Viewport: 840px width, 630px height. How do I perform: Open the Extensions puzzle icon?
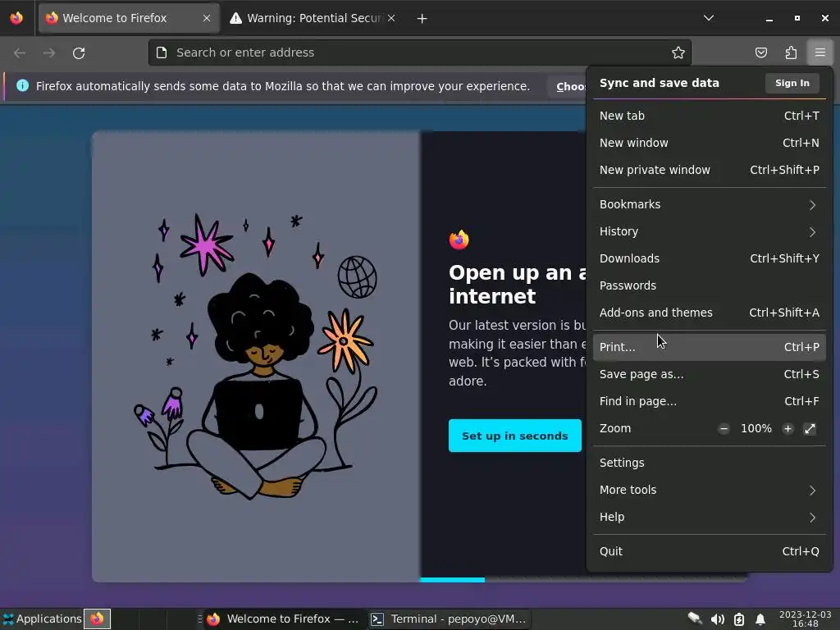tap(791, 52)
